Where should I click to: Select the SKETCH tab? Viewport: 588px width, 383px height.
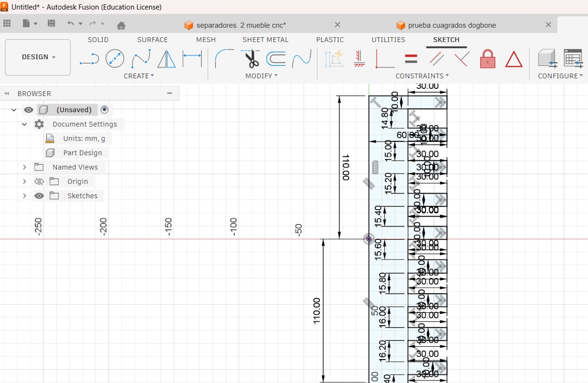(446, 40)
